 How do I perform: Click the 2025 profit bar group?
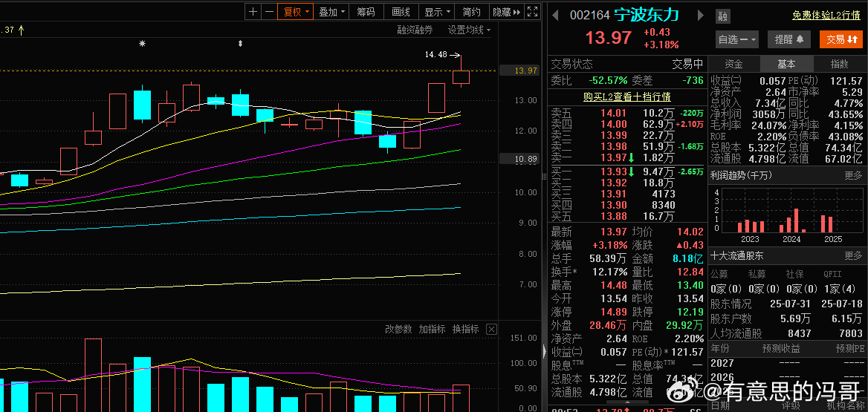[826, 223]
